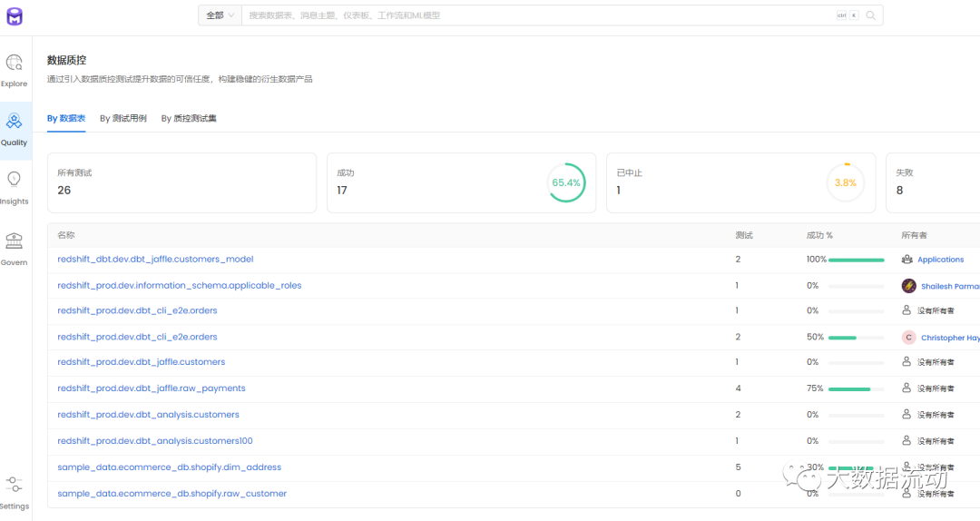
Task: Open information_schema.applicable_roles table link
Action: tap(180, 285)
